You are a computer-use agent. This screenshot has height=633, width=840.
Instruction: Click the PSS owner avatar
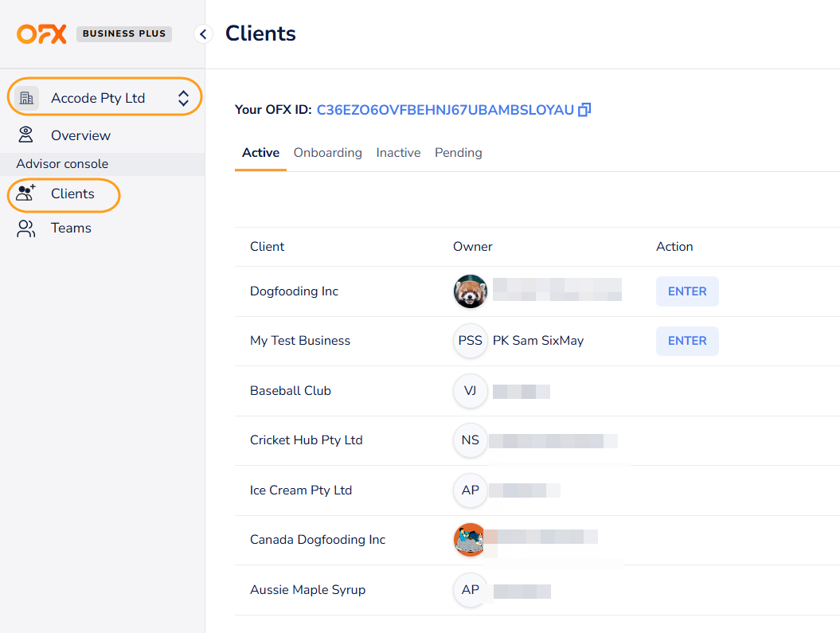pyautogui.click(x=471, y=341)
